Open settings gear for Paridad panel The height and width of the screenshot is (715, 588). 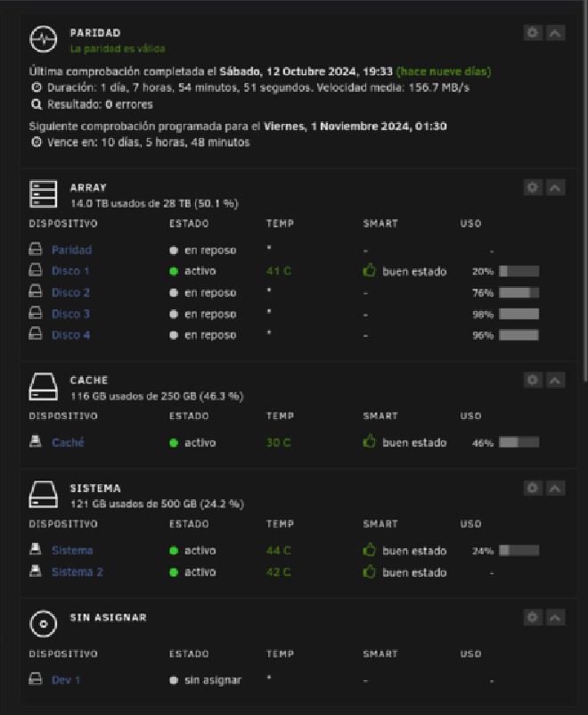[533, 33]
